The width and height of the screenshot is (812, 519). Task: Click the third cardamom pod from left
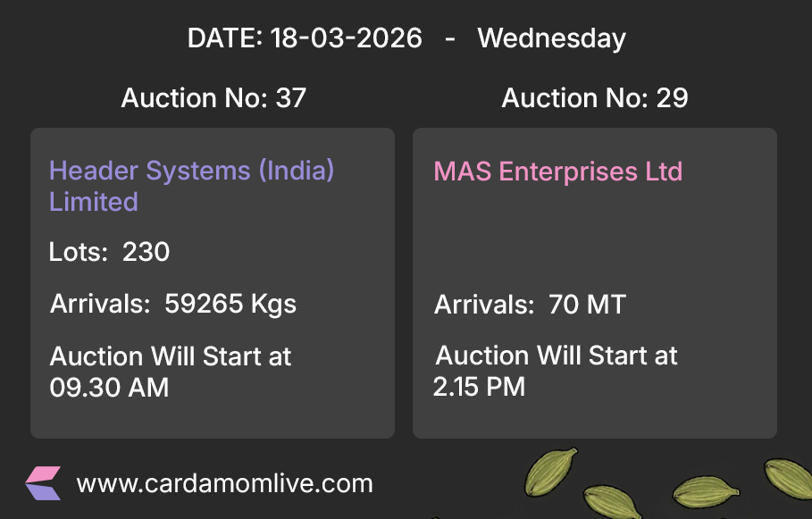(x=704, y=491)
